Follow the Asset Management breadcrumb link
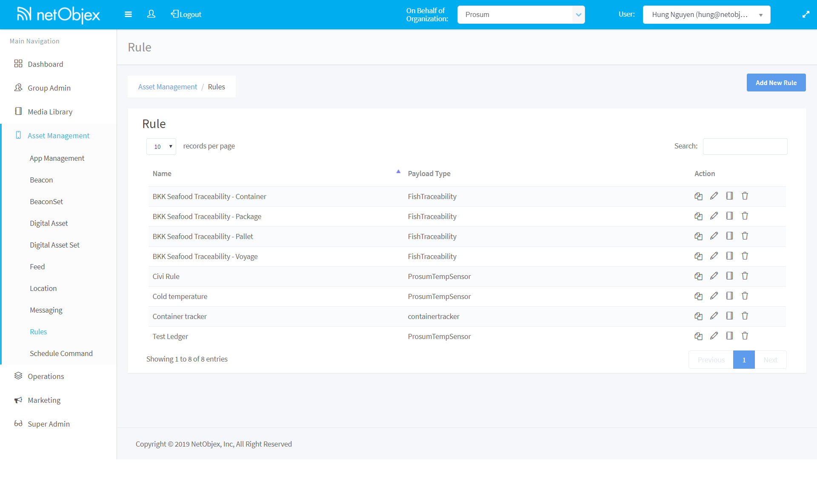 point(168,87)
